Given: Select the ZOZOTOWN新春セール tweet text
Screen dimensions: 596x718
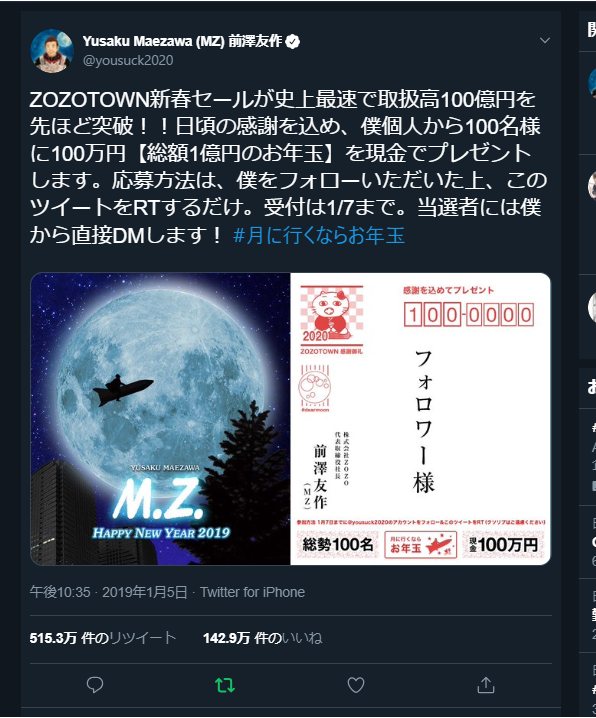Looking at the screenshot, I should pyautogui.click(x=288, y=167).
